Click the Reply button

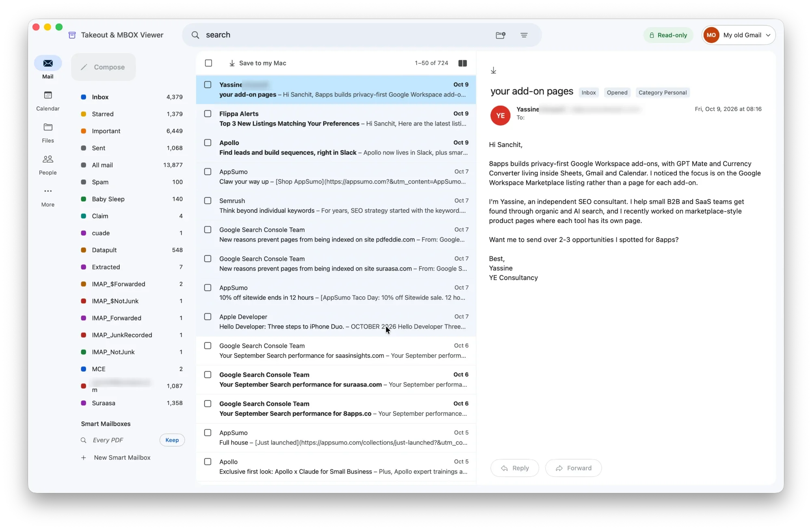(515, 468)
